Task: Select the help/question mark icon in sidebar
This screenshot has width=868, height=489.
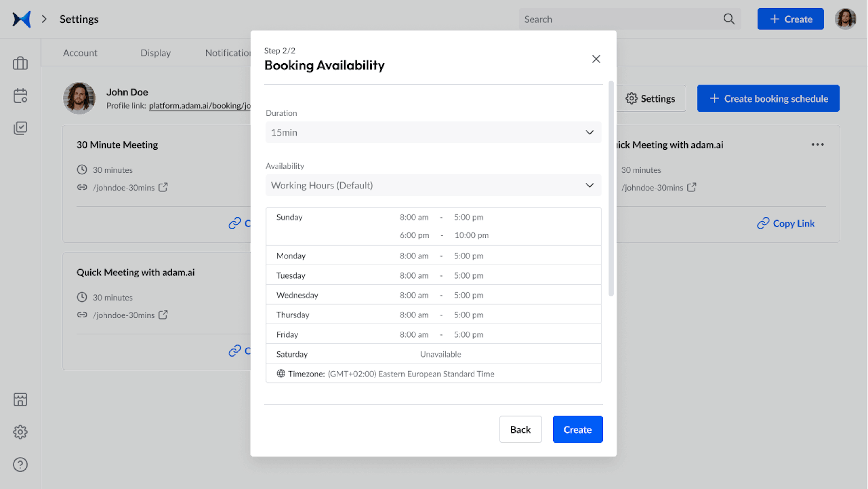Action: (20, 465)
